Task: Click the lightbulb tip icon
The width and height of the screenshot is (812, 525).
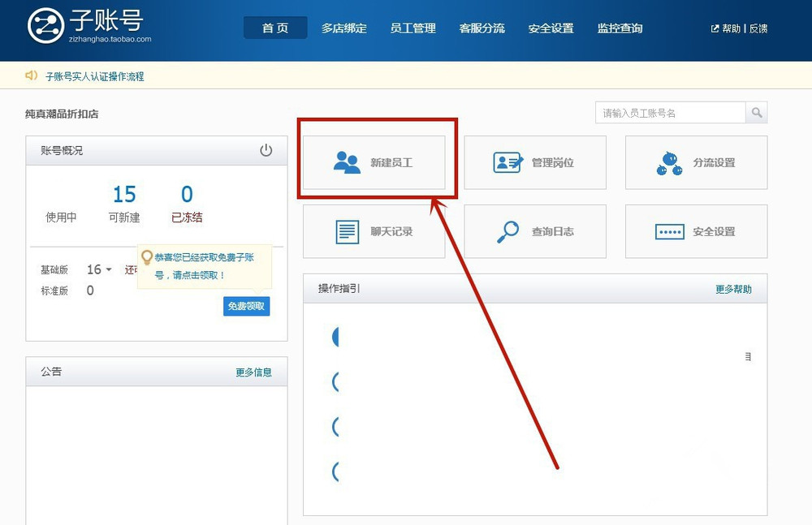Action: [x=147, y=257]
